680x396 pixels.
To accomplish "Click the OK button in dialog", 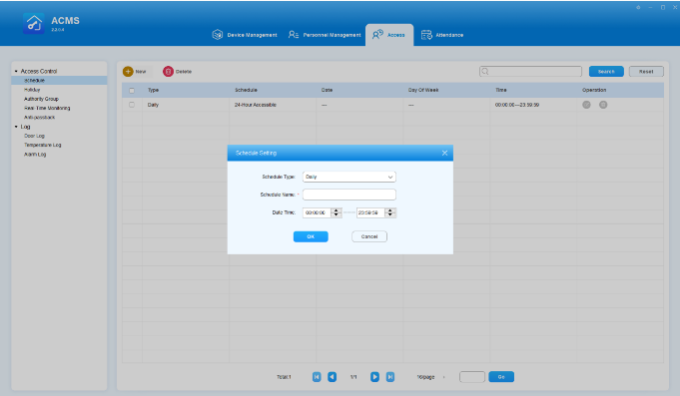I will pyautogui.click(x=311, y=236).
